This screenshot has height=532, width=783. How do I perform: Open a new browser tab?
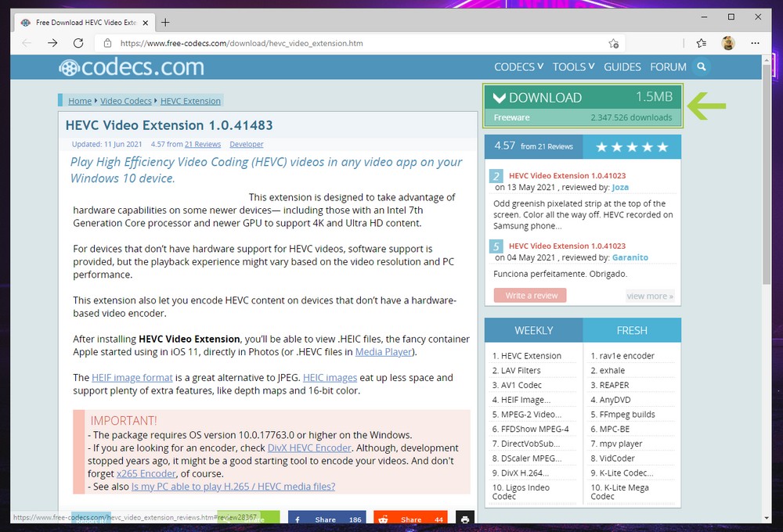tap(165, 23)
